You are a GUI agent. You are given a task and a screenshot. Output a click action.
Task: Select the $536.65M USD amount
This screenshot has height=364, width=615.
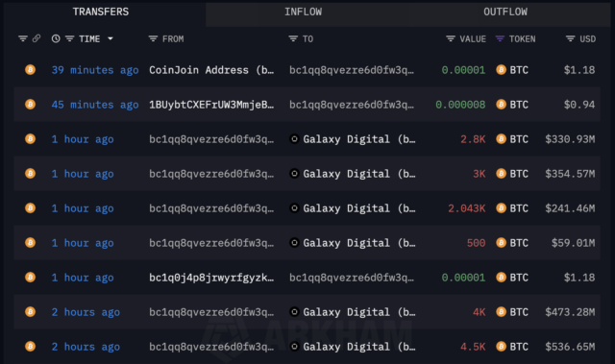(570, 347)
